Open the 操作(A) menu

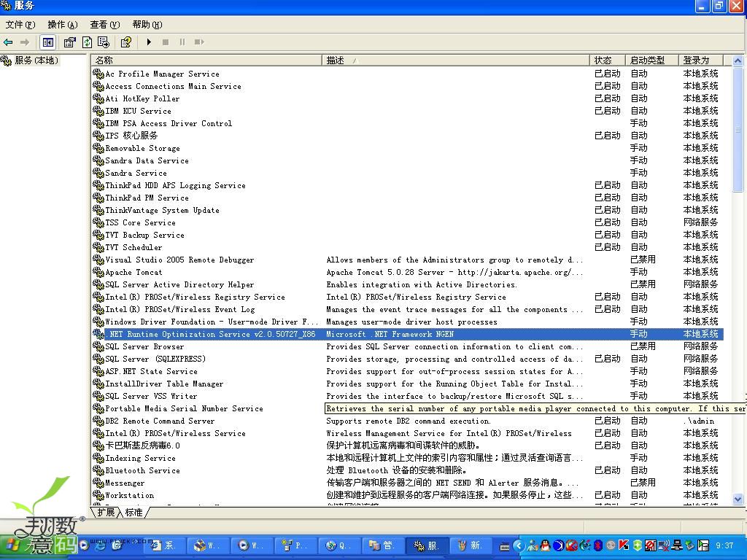[x=63, y=25]
